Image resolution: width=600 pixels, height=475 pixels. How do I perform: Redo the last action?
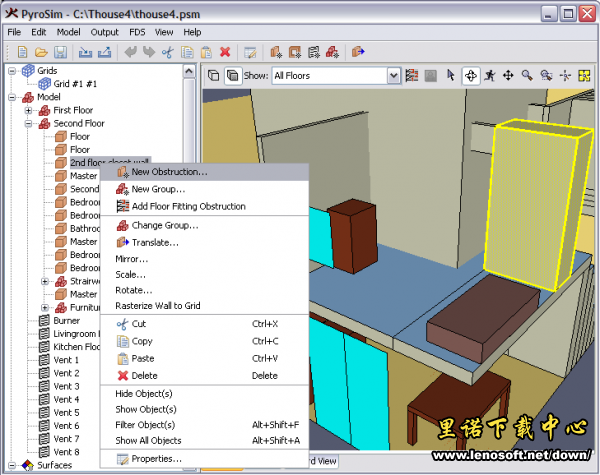point(149,52)
